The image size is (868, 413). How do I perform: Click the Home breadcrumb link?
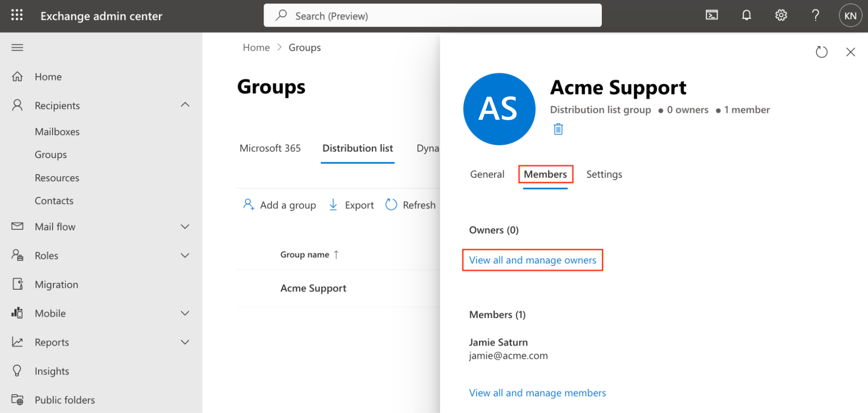point(256,47)
